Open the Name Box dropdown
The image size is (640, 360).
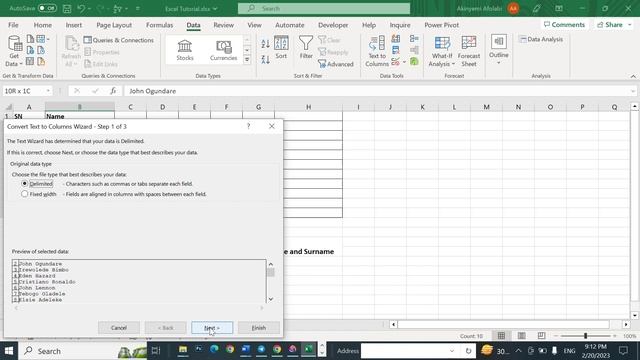[x=48, y=91]
